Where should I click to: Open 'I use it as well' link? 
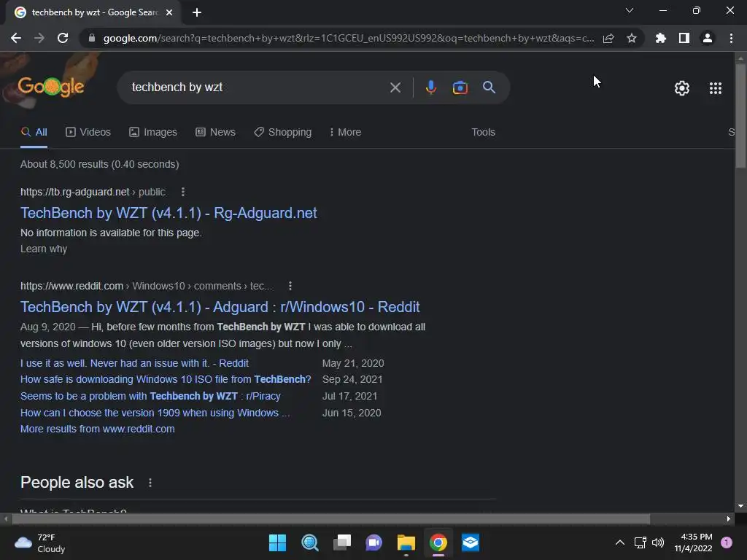[x=134, y=363]
